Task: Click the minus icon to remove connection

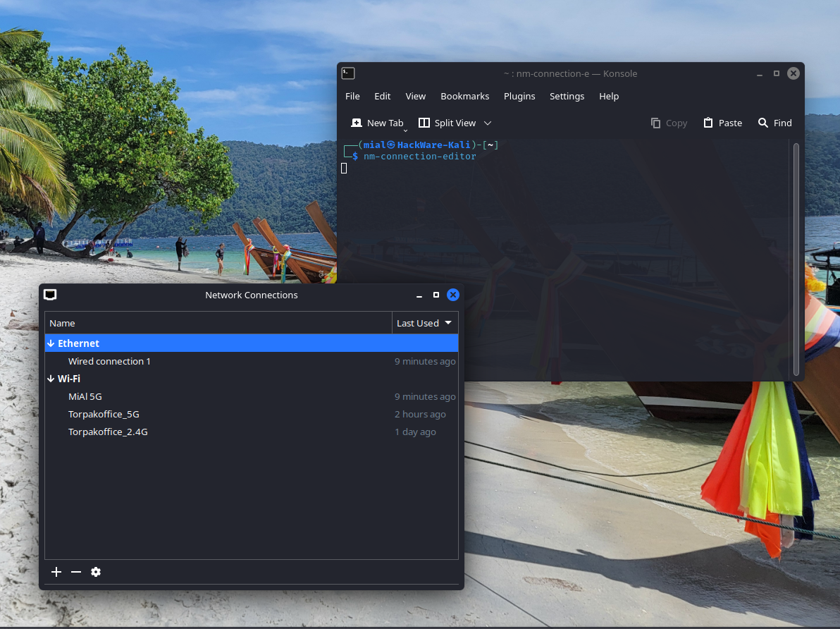Action: 76,572
